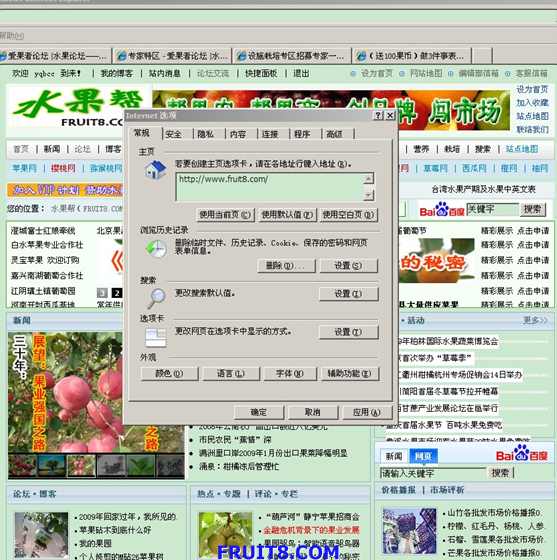The width and height of the screenshot is (557, 560).
Task: Click the 市场评析 tab heading
Action: click(447, 490)
